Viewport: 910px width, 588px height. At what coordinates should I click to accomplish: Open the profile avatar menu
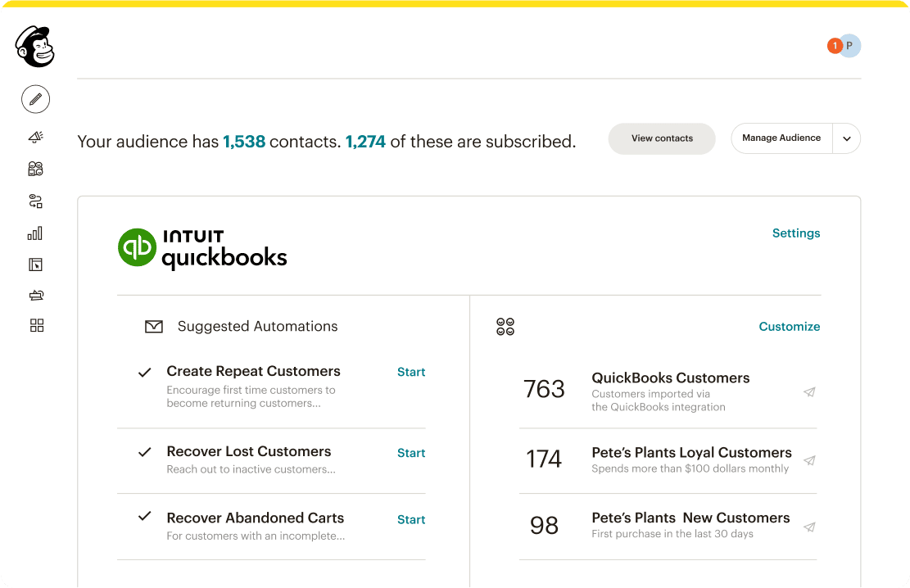[849, 46]
